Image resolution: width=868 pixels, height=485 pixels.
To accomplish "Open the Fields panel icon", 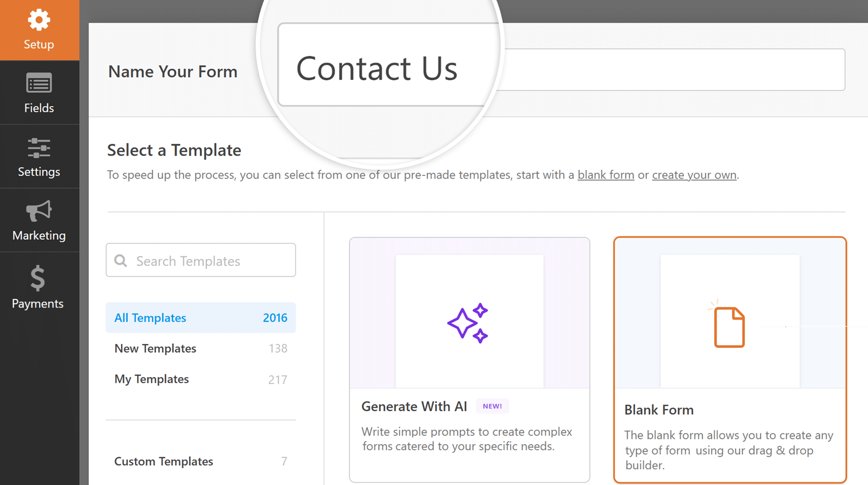I will (x=39, y=84).
